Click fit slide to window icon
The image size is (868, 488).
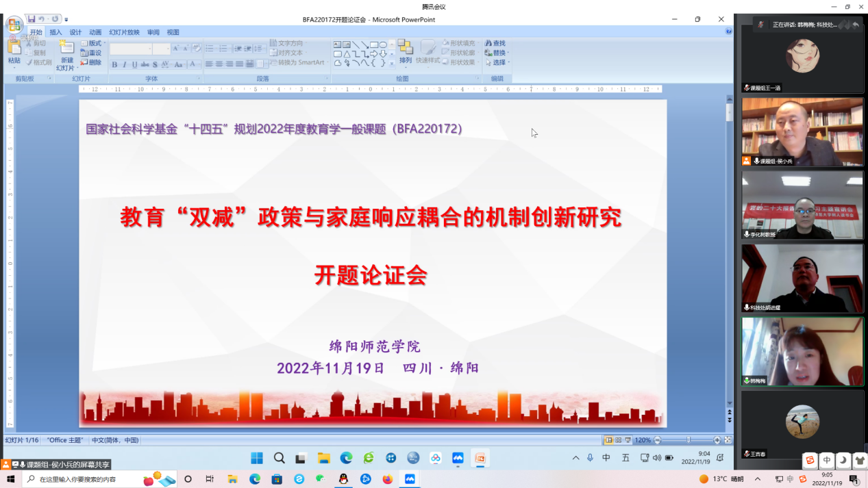[x=728, y=440]
